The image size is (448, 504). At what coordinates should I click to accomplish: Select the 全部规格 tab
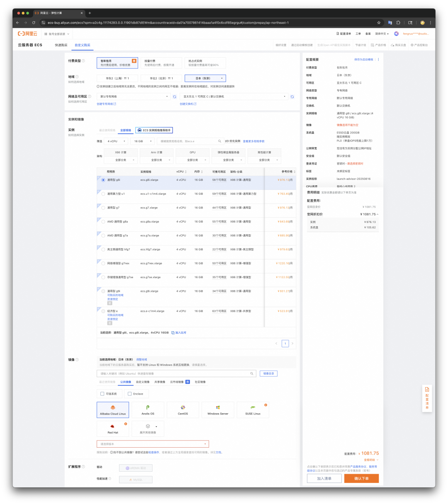pos(126,130)
